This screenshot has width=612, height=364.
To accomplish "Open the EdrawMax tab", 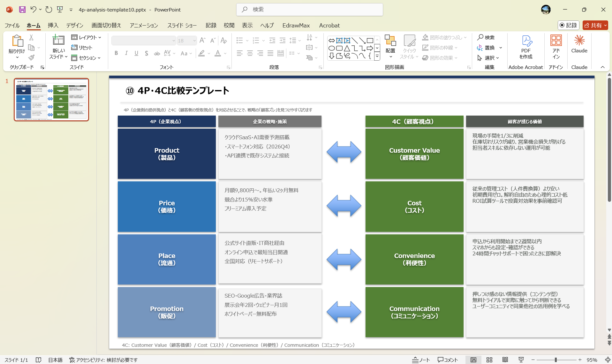I will (x=296, y=25).
